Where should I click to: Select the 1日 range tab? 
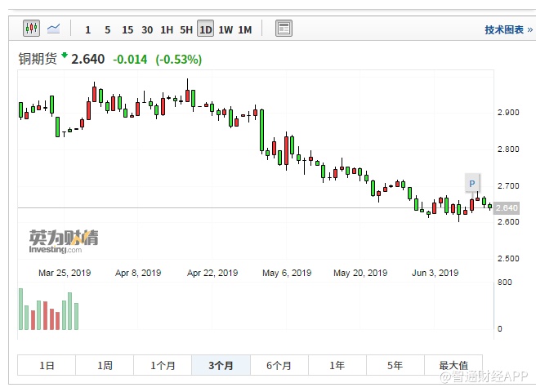pyautogui.click(x=47, y=365)
